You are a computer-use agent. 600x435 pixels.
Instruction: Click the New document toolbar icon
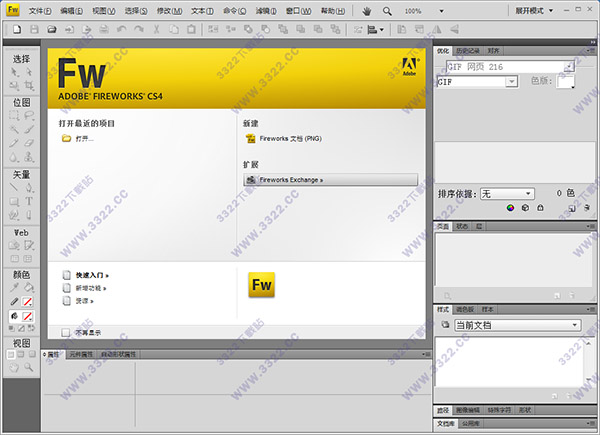[17, 29]
